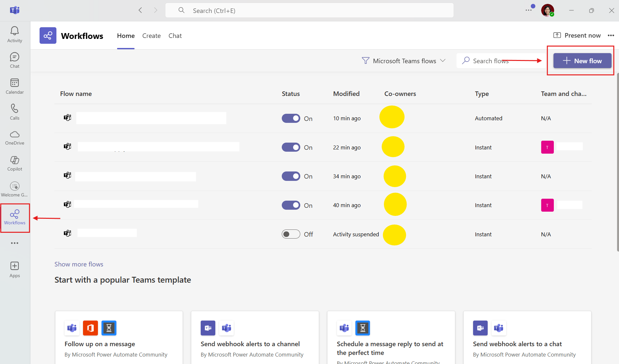Open more options next to Present now

[x=611, y=35]
